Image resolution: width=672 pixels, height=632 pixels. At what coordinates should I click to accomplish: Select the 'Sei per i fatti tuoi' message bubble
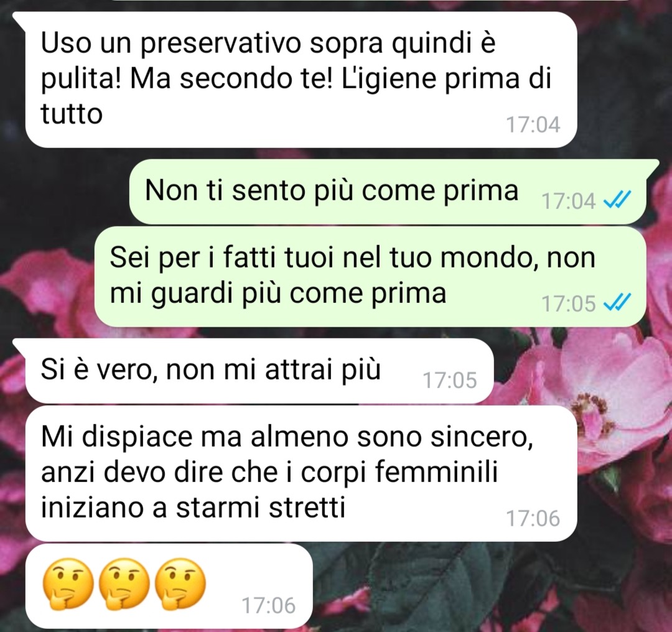tap(370, 277)
